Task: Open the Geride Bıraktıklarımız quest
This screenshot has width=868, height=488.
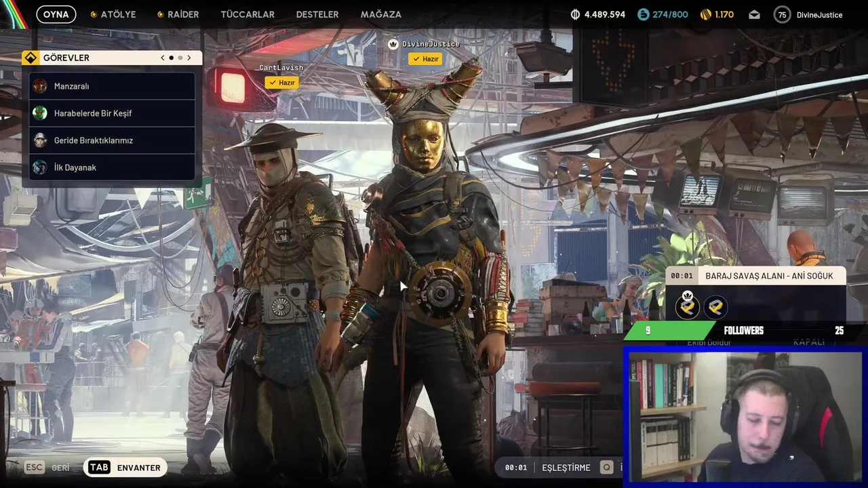Action: coord(112,140)
